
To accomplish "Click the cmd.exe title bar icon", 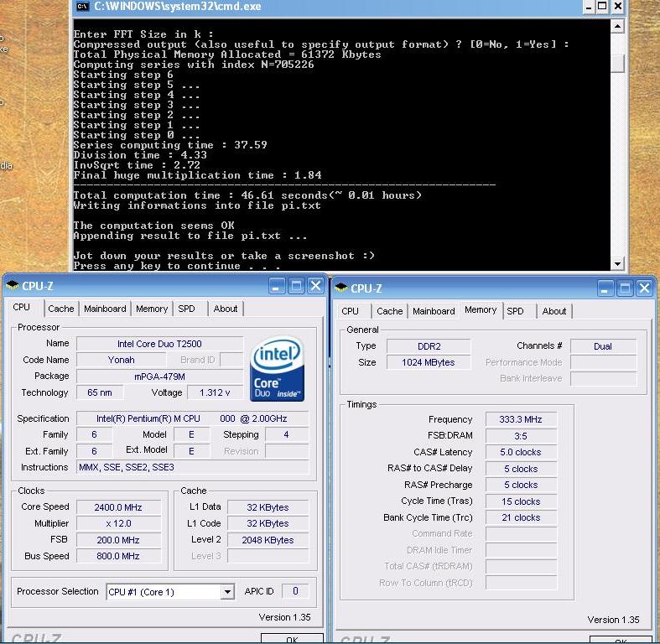I will (x=83, y=6).
